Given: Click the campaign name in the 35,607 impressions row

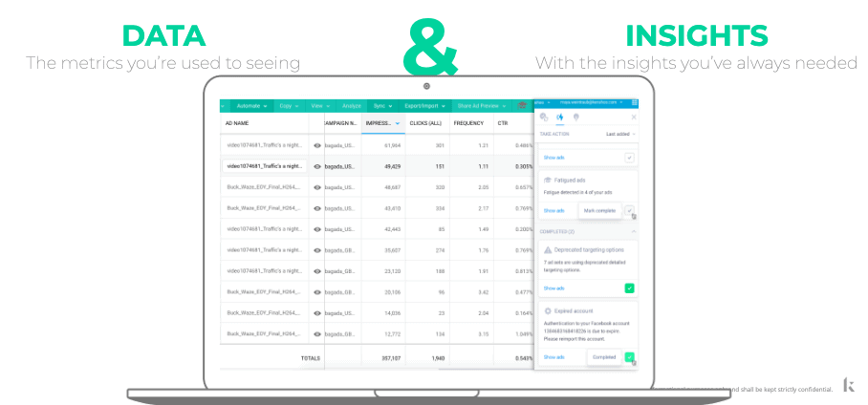Looking at the screenshot, I should click(340, 250).
